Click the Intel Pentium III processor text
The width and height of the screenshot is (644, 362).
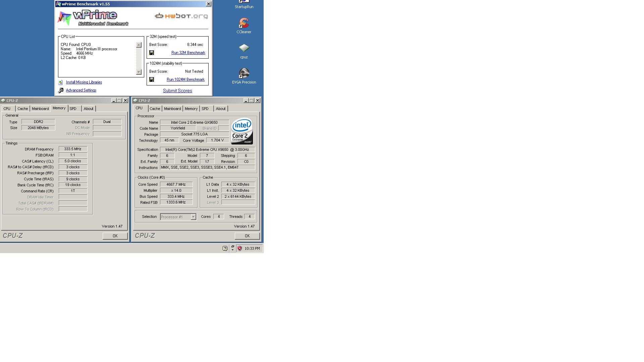[x=97, y=49]
